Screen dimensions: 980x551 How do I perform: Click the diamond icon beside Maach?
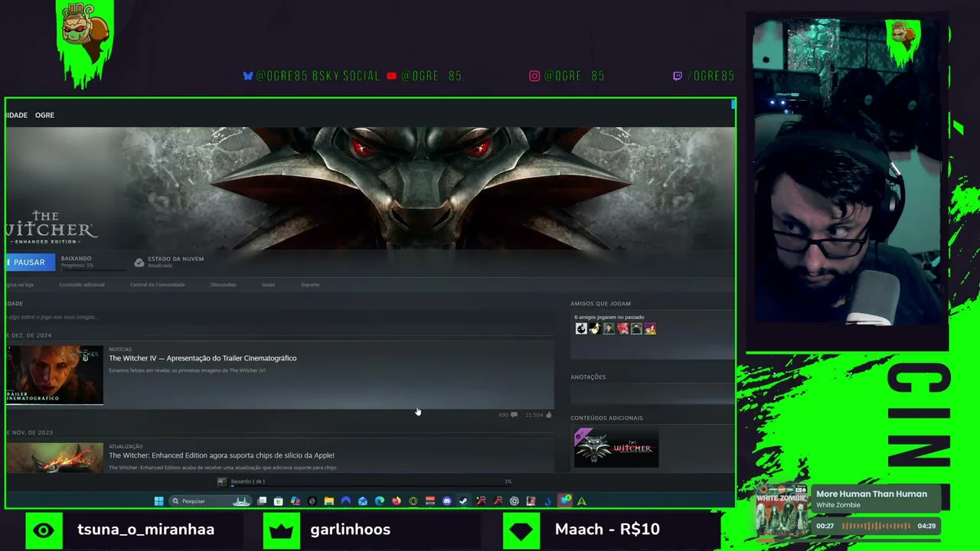coord(521,530)
